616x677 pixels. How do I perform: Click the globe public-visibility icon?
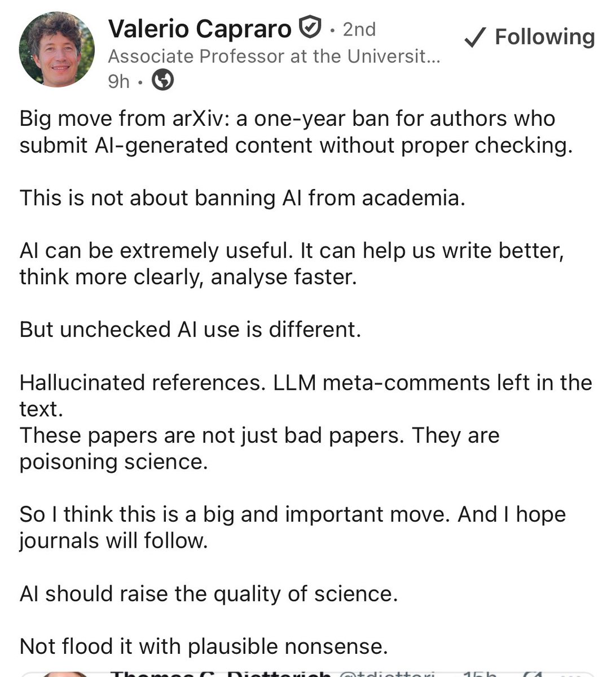point(163,81)
